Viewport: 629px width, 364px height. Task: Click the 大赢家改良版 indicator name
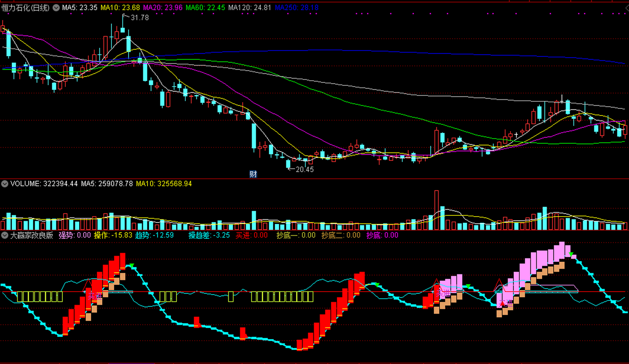click(x=32, y=235)
